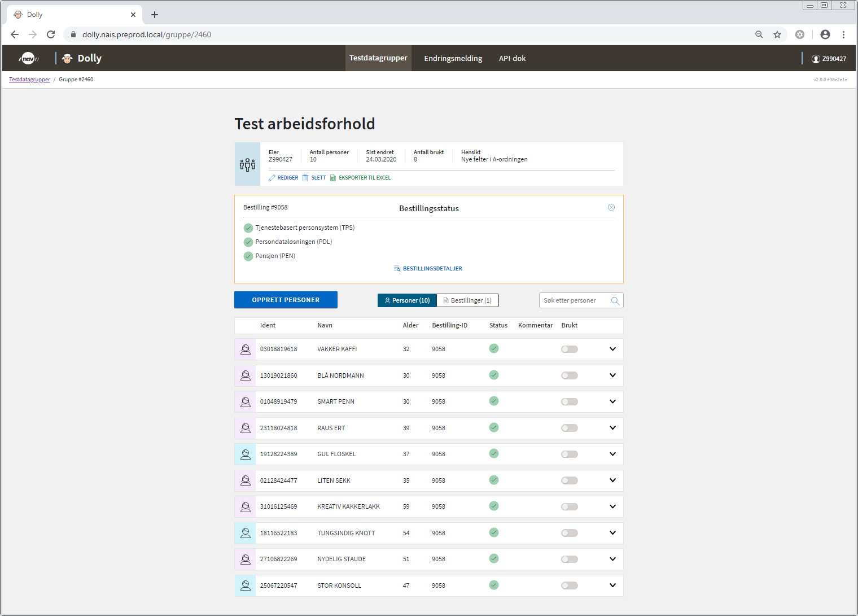Toggle Brukt switch for TUNGSINDIG KNOTT
This screenshot has width=858, height=616.
click(570, 533)
